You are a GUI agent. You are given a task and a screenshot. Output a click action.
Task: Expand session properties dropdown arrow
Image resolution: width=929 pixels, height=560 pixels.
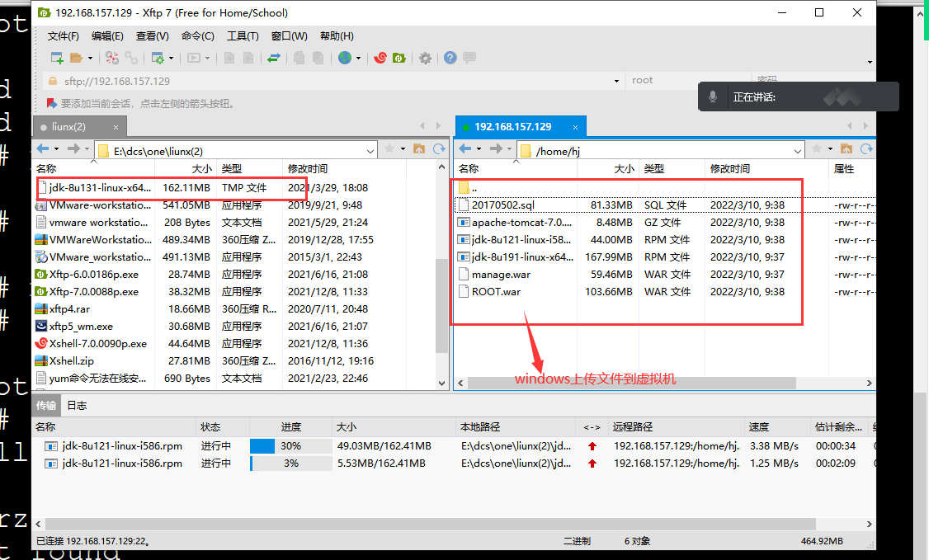coord(172,58)
